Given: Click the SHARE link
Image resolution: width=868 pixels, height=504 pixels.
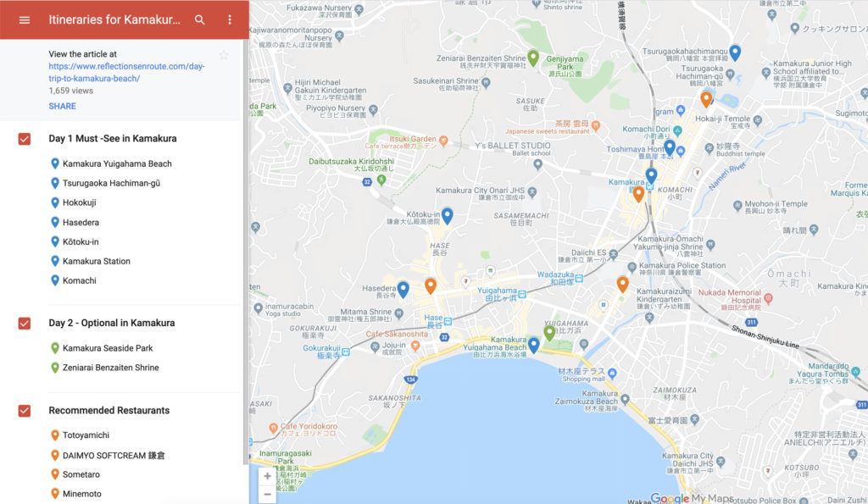Looking at the screenshot, I should click(62, 106).
